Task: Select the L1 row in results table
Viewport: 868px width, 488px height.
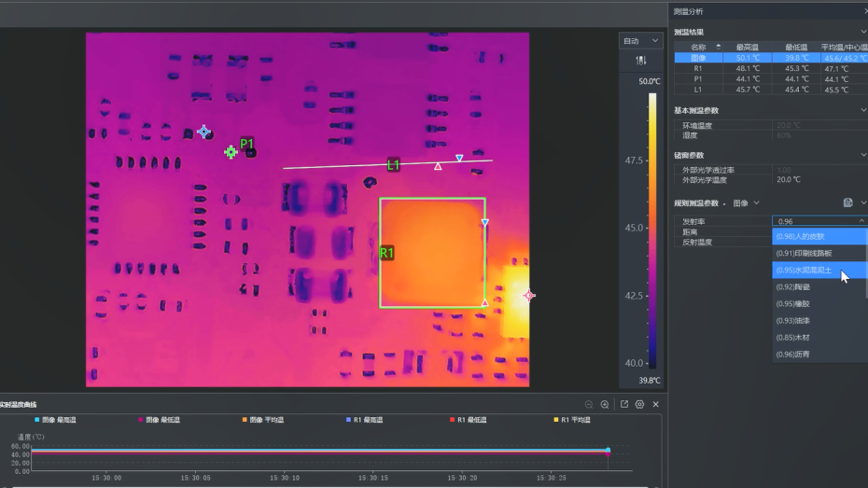Action: 771,90
